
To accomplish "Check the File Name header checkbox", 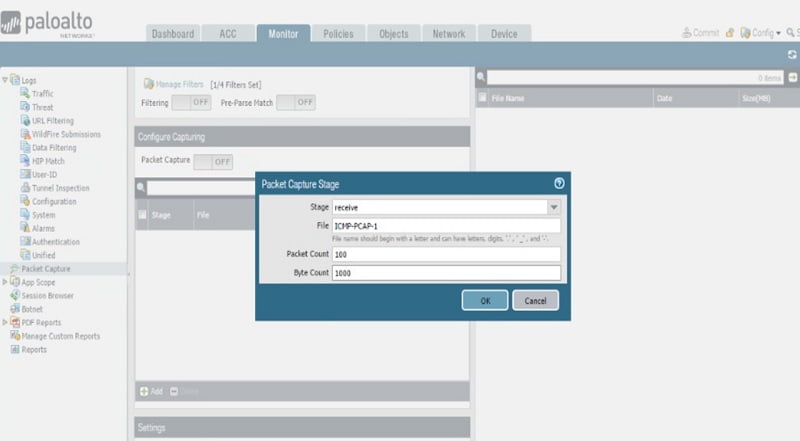I will (x=482, y=97).
